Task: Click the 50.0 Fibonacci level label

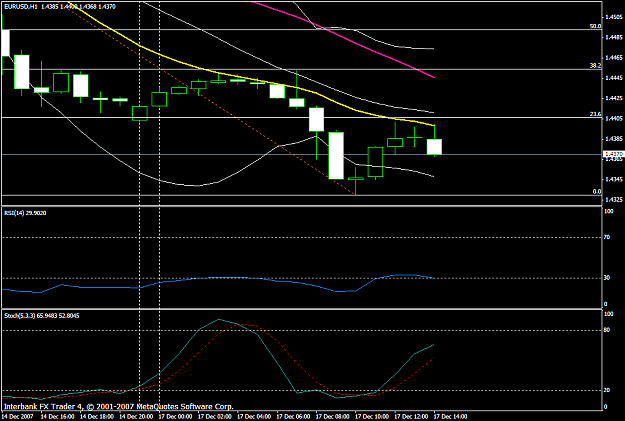Action: (x=596, y=26)
